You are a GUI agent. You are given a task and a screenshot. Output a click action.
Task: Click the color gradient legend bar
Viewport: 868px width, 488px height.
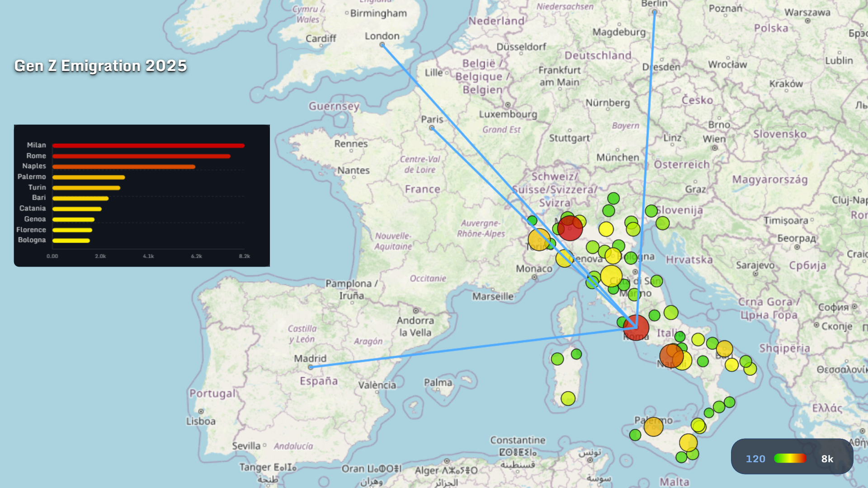pyautogui.click(x=790, y=459)
